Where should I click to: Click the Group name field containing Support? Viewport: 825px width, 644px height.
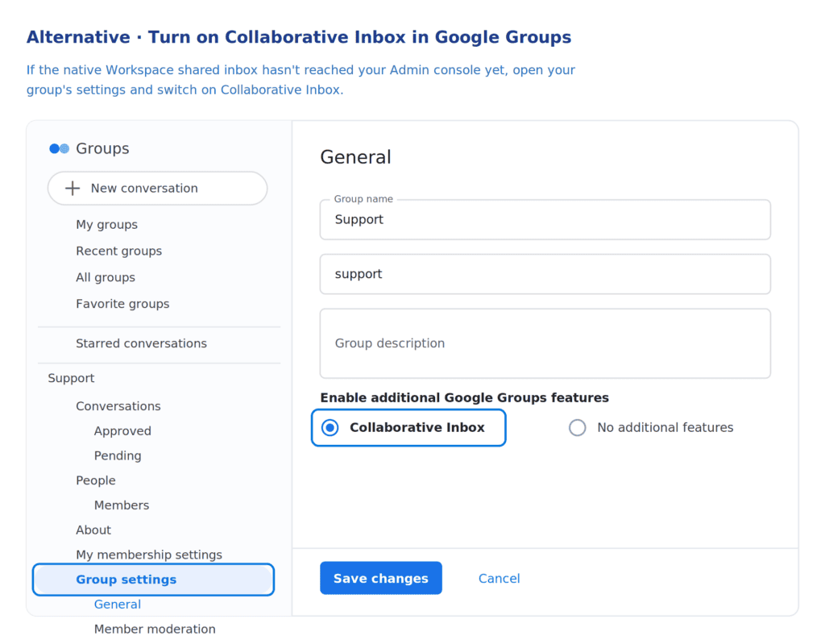click(x=545, y=219)
